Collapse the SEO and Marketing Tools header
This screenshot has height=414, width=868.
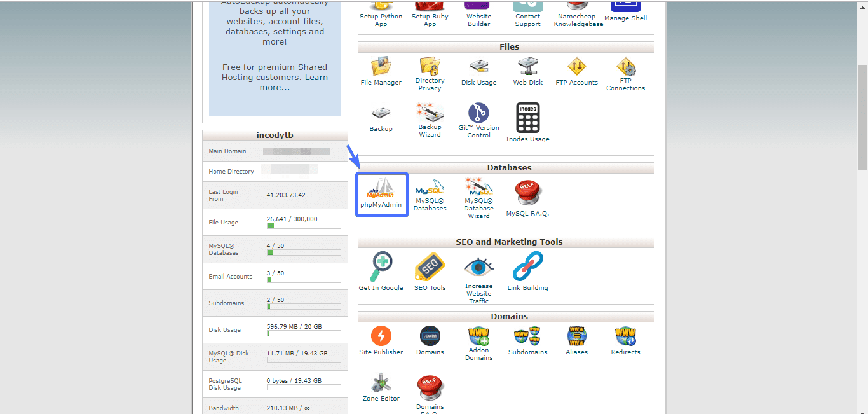point(506,242)
